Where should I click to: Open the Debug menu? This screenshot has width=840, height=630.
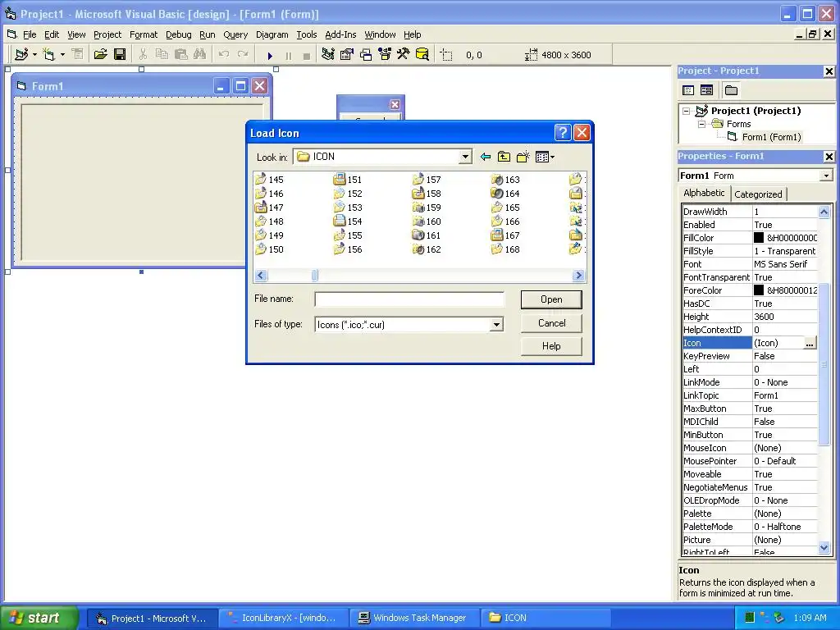178,34
